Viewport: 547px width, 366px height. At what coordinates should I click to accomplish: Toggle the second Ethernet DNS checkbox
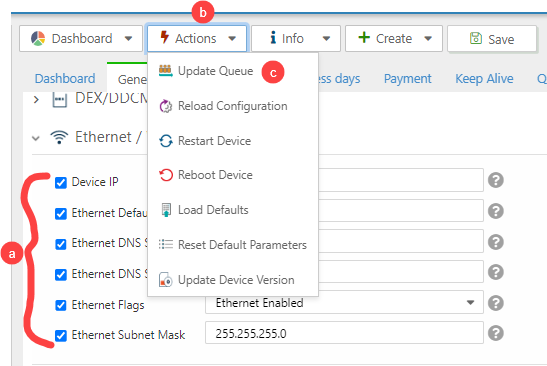[x=61, y=275]
